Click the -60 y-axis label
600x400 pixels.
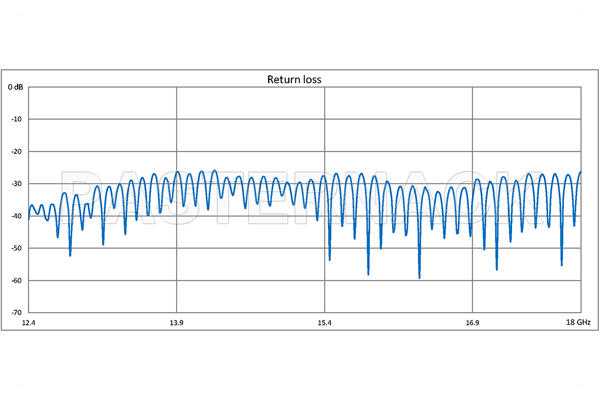(x=17, y=279)
